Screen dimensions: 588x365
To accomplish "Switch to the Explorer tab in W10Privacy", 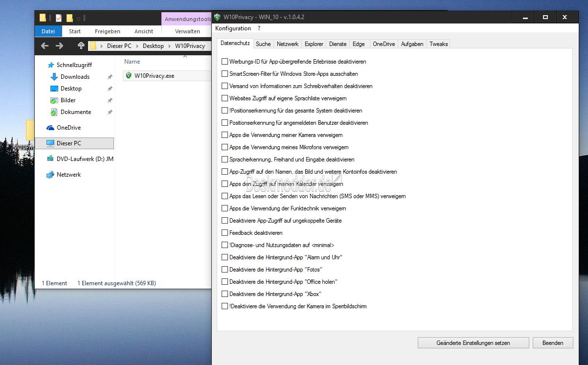I will pos(314,44).
